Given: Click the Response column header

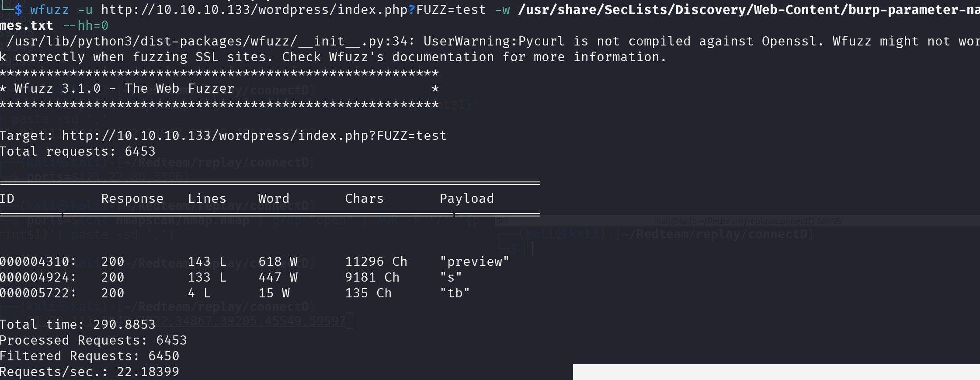Looking at the screenshot, I should (x=132, y=199).
